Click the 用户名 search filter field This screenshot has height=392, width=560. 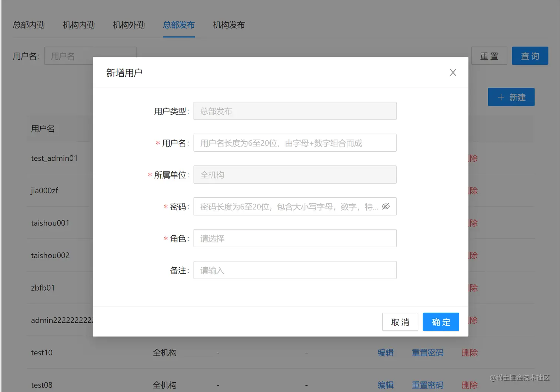point(90,56)
